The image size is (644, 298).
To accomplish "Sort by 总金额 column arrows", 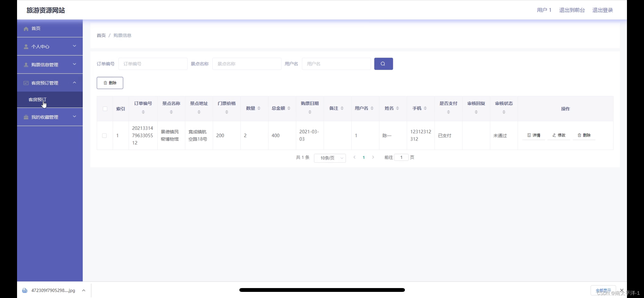I will 289,108.
